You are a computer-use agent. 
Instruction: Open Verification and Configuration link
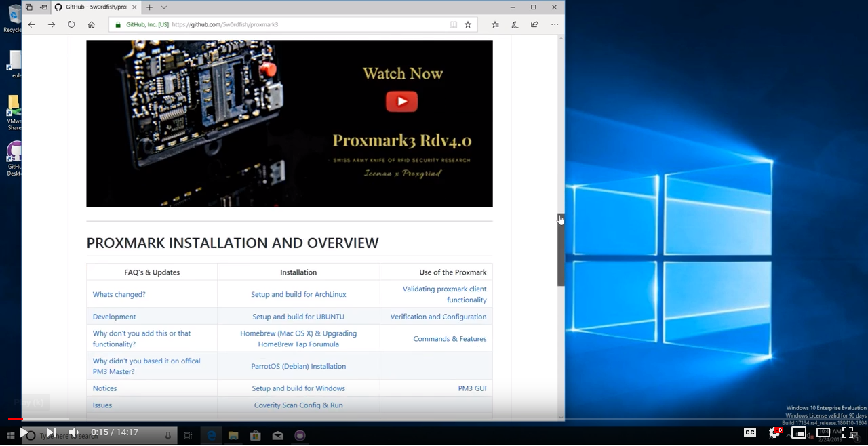point(438,317)
